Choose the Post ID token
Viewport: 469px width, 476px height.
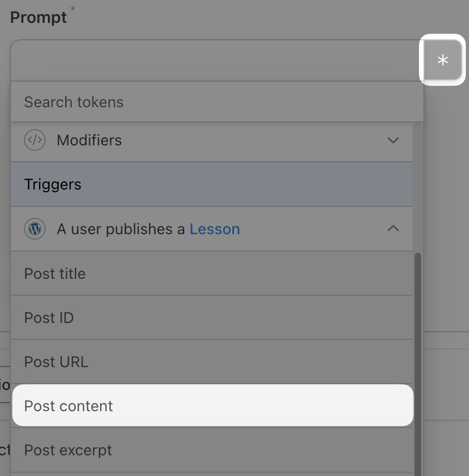tap(212, 318)
